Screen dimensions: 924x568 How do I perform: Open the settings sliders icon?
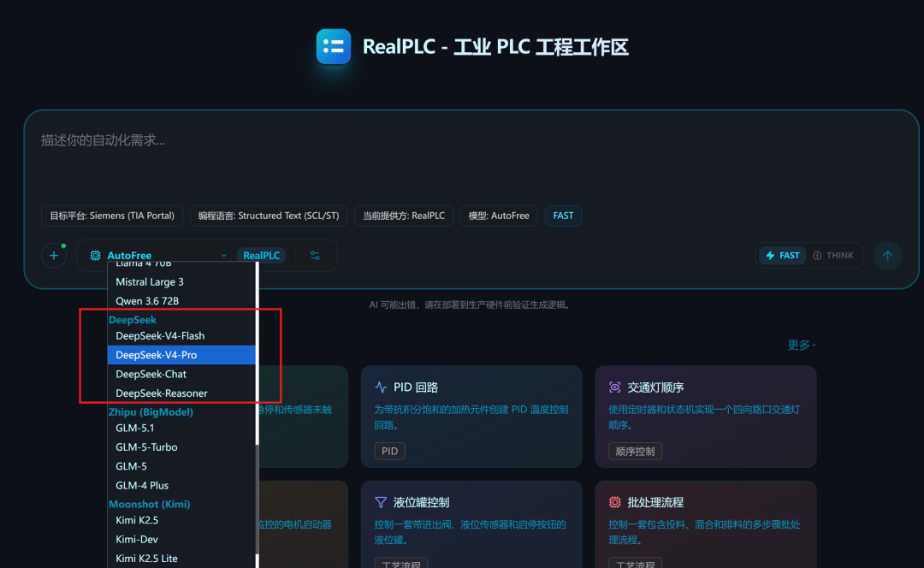tap(315, 256)
